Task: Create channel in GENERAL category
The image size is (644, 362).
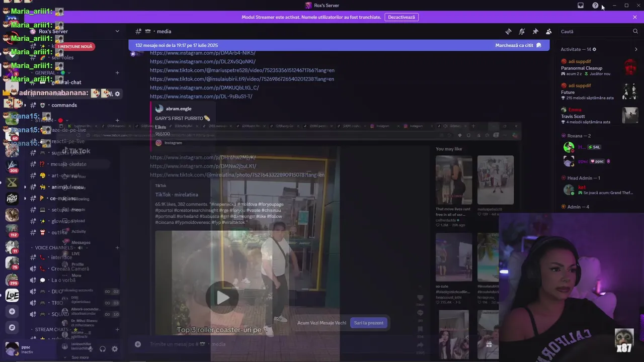Action: (117, 73)
